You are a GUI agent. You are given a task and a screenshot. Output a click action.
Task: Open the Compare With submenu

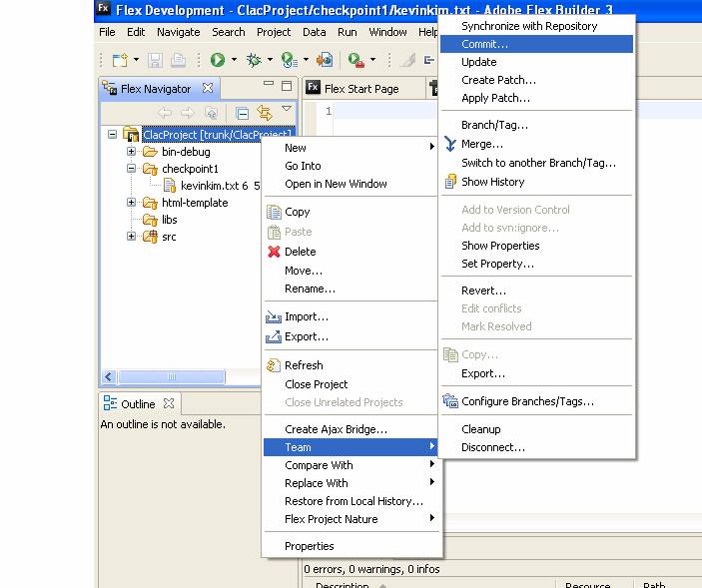[351, 465]
